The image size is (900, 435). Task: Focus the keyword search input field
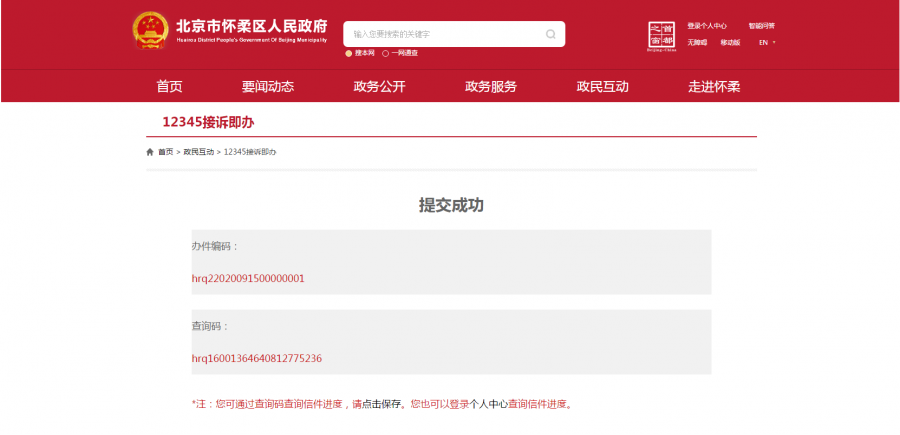[x=445, y=34]
